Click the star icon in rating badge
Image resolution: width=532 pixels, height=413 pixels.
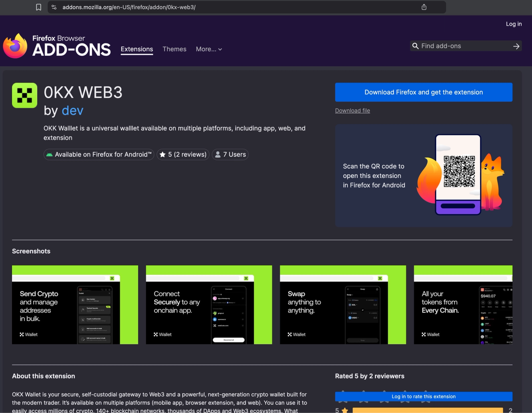tap(163, 154)
